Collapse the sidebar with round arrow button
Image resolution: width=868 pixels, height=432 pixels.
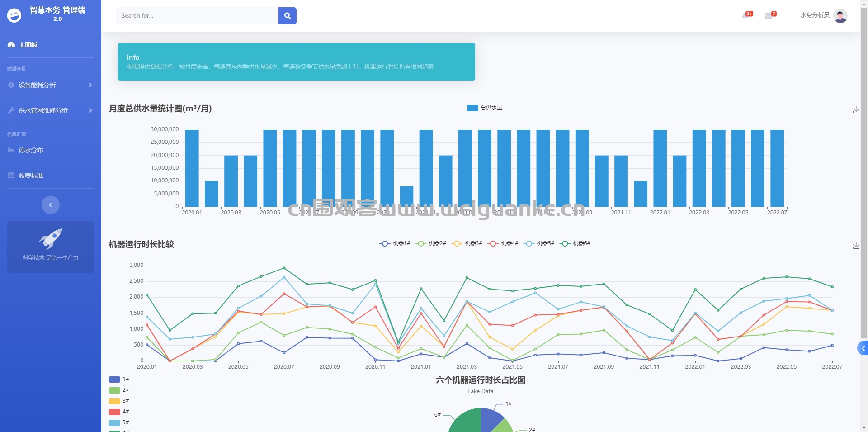coord(51,205)
